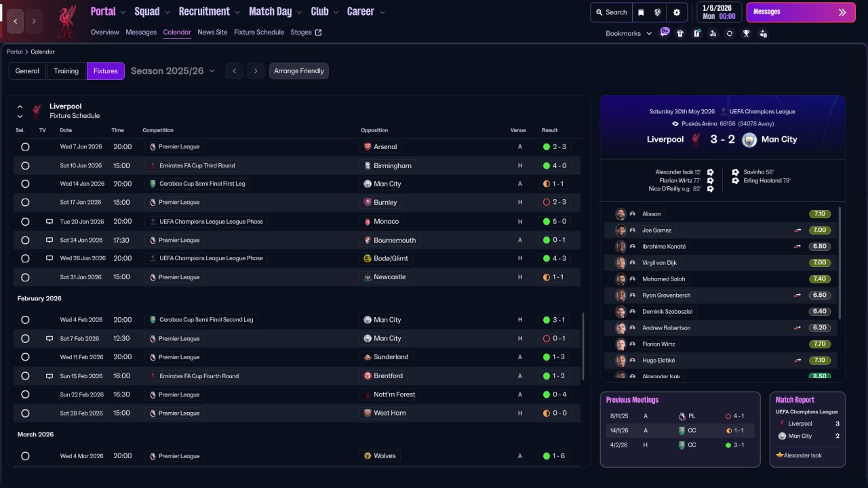This screenshot has height=488, width=868.
Task: Click the trophy shortcut icon
Action: point(746,33)
